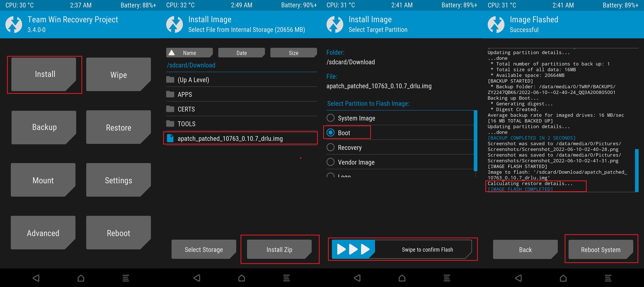Screen dimensions: 644x287
Task: Tap Back on Image Flashed screen
Action: click(x=525, y=250)
